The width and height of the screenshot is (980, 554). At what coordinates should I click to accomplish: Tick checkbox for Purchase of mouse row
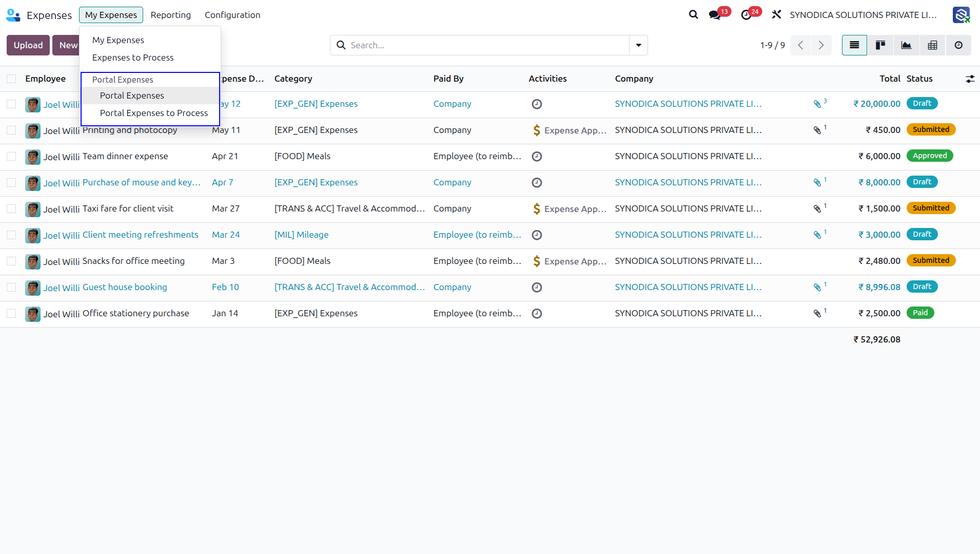[11, 183]
